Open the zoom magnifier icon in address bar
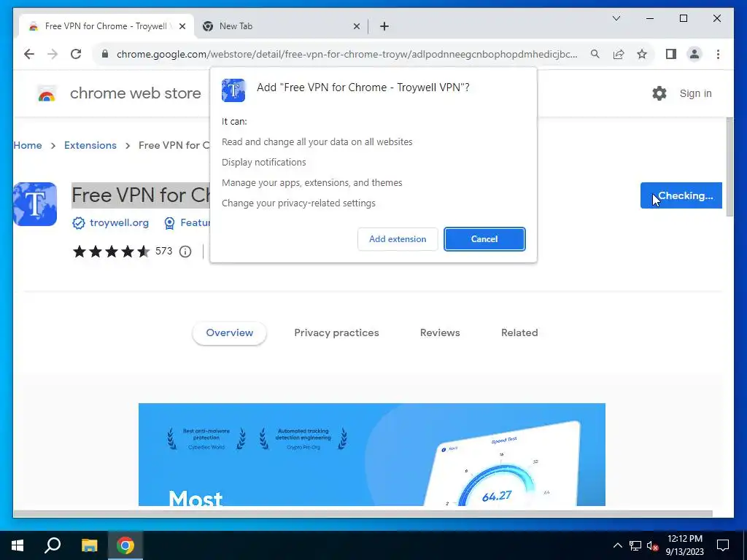Screen dimensions: 747x560 pos(595,54)
